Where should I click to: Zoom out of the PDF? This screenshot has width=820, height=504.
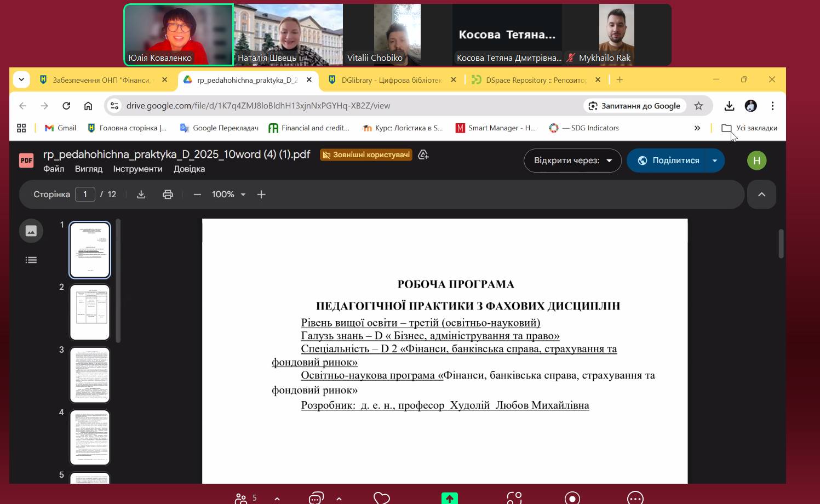pyautogui.click(x=197, y=194)
